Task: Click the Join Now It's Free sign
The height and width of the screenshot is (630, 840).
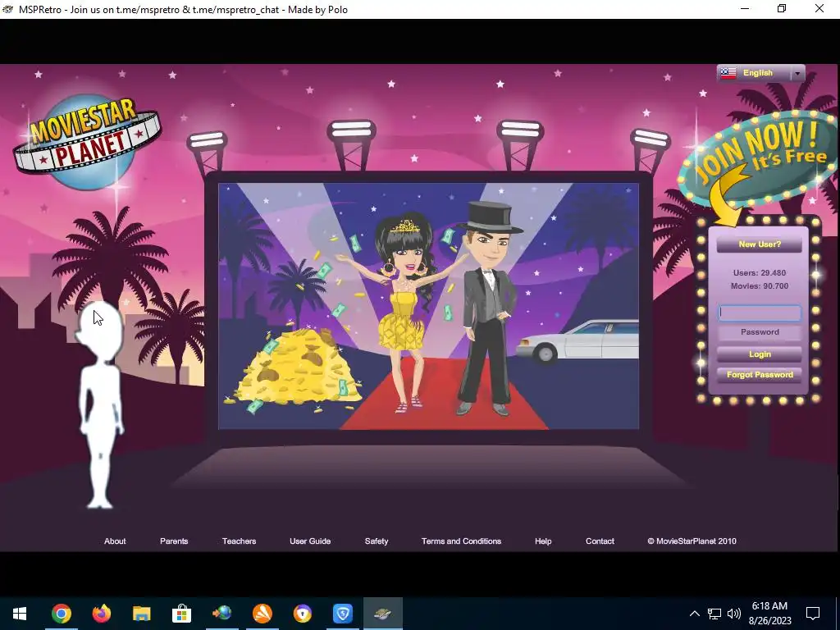Action: (x=758, y=158)
